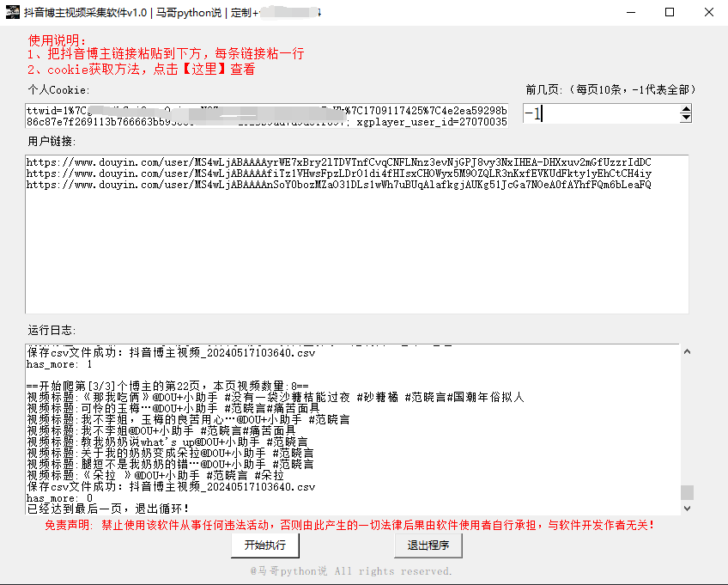Click the 抖音博主视频采集软件v1.0 title text

coord(86,12)
